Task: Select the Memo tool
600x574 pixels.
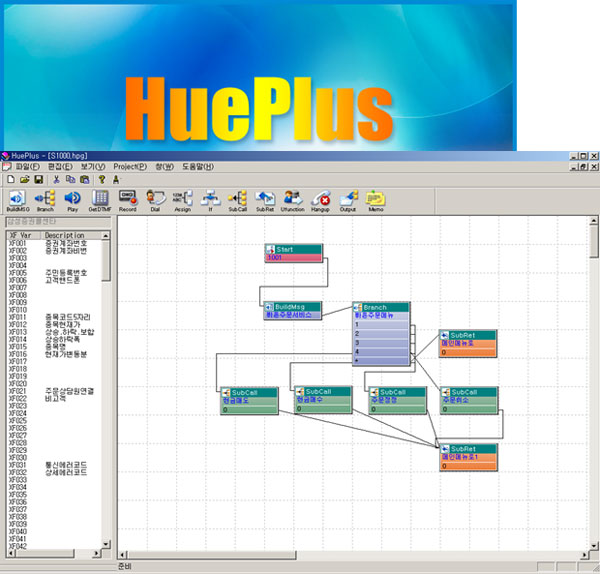Action: 376,201
